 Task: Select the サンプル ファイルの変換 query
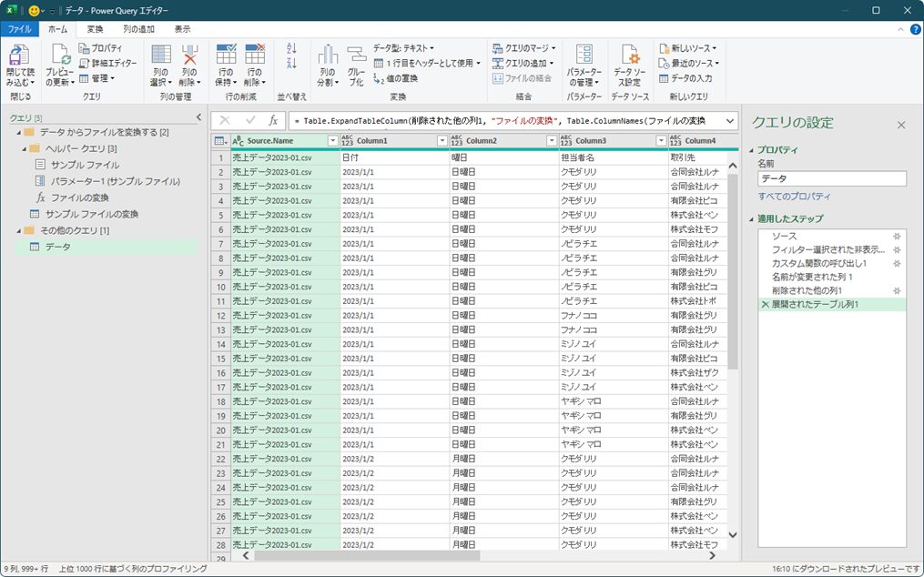click(91, 214)
